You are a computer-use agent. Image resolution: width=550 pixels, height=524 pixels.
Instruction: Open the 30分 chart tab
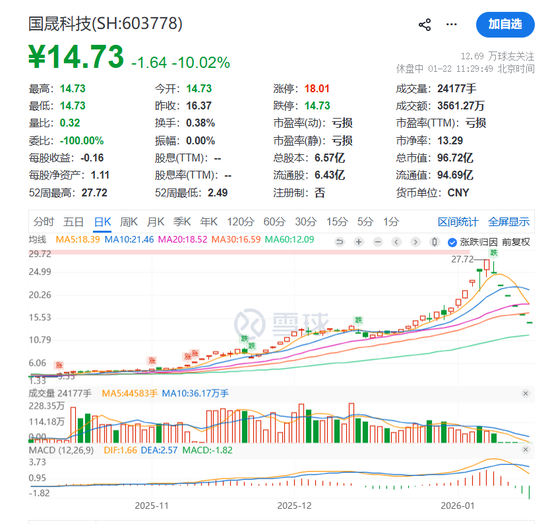pos(306,222)
